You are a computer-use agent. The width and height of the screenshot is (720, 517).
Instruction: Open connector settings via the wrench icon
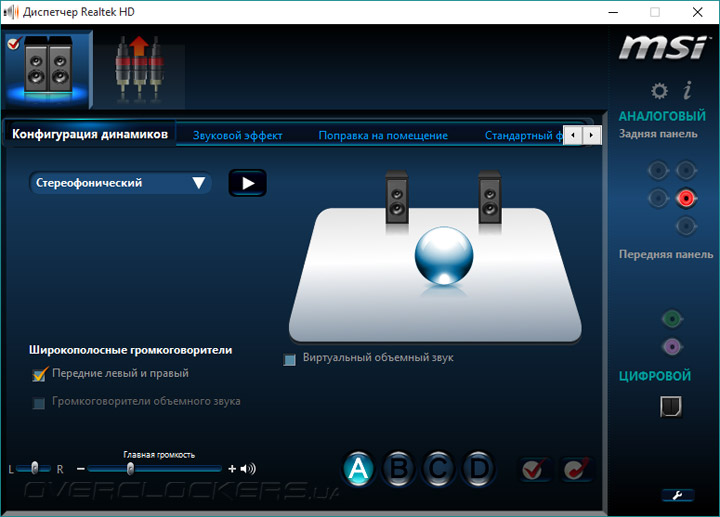pyautogui.click(x=678, y=495)
